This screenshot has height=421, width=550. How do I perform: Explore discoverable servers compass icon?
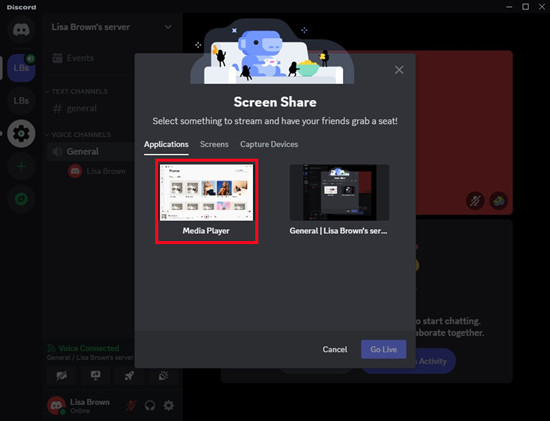[21, 199]
